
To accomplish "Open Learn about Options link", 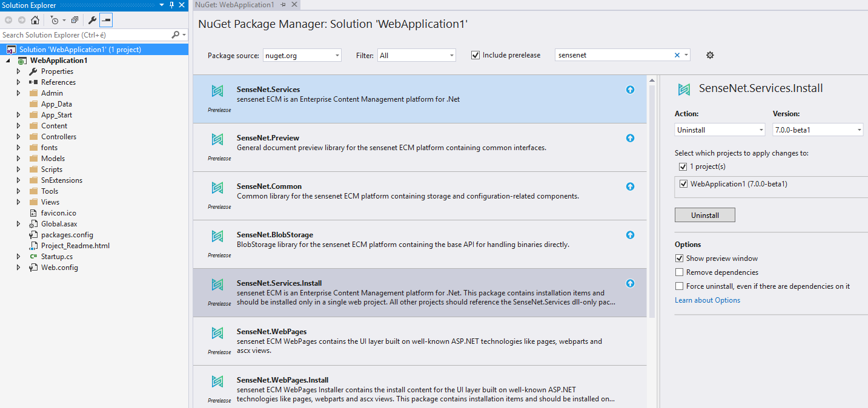I will pos(707,300).
